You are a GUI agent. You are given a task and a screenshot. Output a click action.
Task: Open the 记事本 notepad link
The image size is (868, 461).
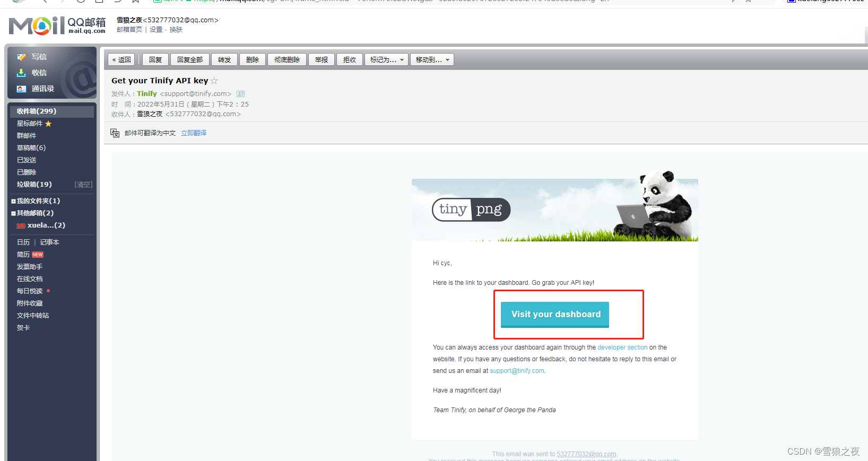coord(49,242)
